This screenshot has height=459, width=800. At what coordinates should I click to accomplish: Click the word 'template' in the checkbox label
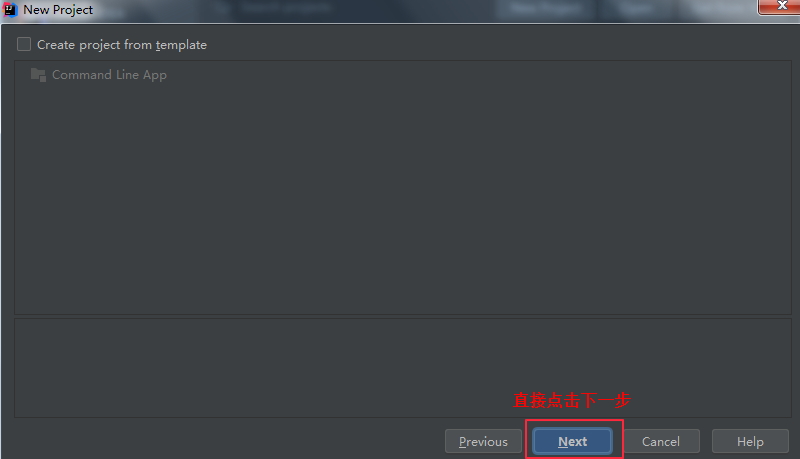click(181, 45)
